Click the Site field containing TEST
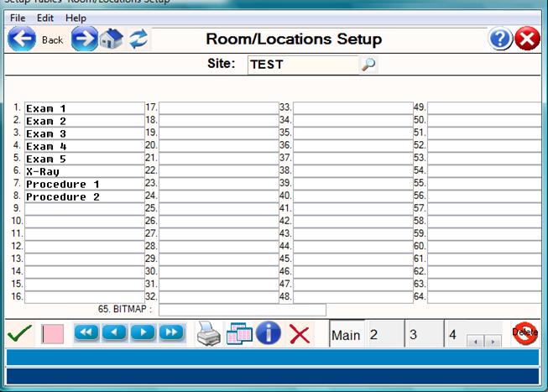The width and height of the screenshot is (548, 392). pyautogui.click(x=302, y=65)
